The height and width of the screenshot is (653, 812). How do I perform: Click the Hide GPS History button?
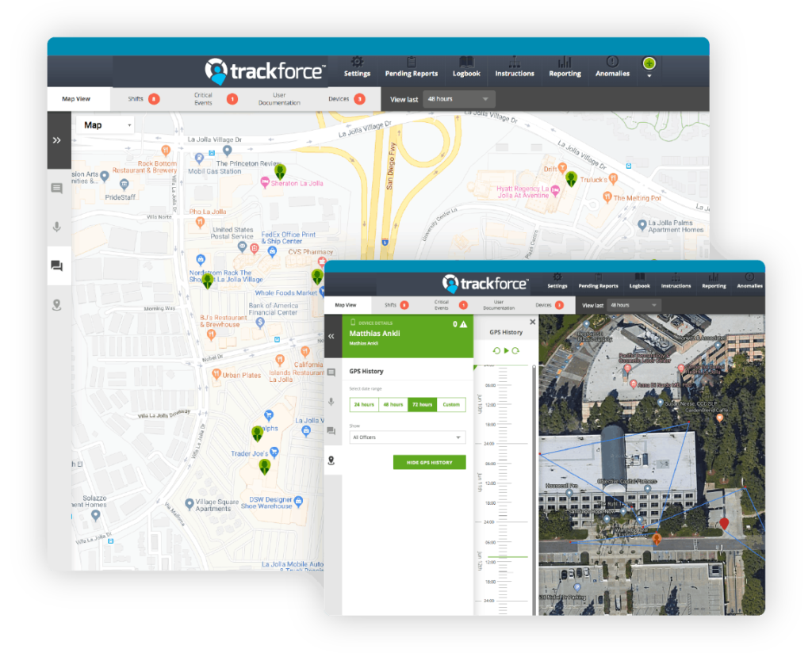(x=428, y=462)
